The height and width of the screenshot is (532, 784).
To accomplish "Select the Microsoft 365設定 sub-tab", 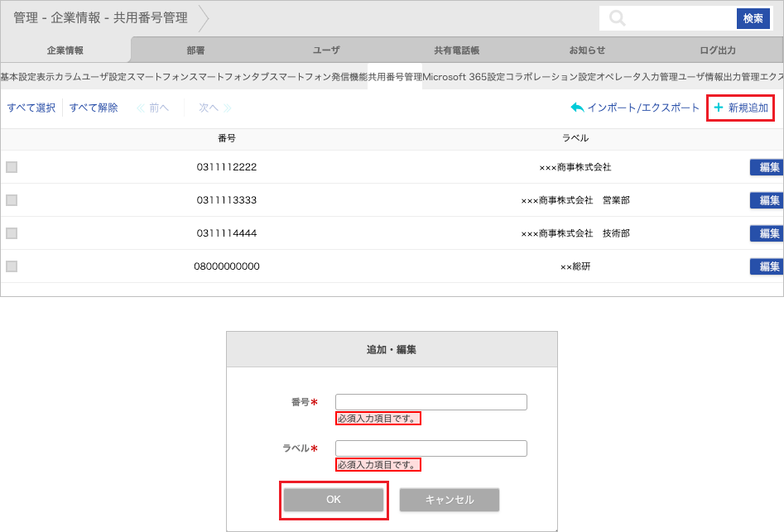I will click(464, 77).
